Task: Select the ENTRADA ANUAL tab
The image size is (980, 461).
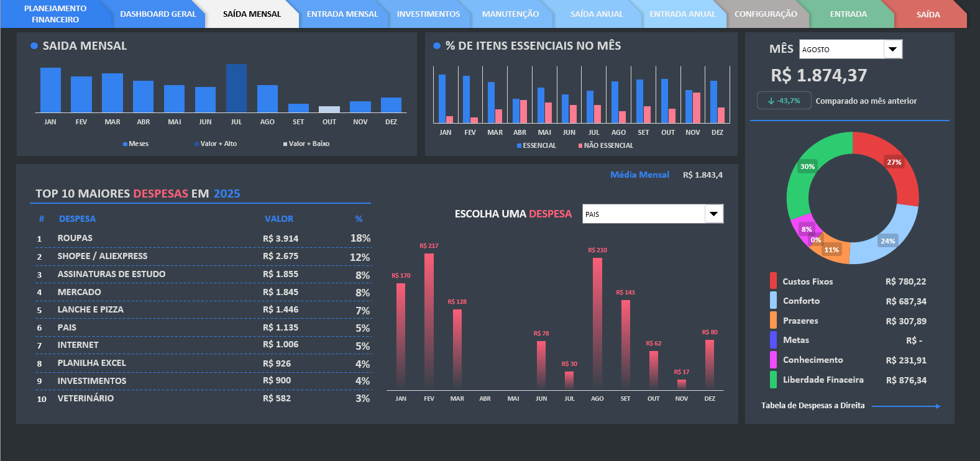Action: (682, 14)
